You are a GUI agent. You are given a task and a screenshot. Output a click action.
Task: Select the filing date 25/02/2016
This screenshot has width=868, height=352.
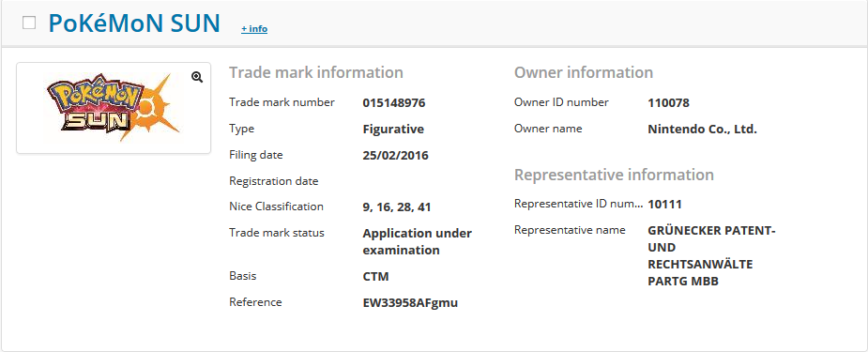395,156
